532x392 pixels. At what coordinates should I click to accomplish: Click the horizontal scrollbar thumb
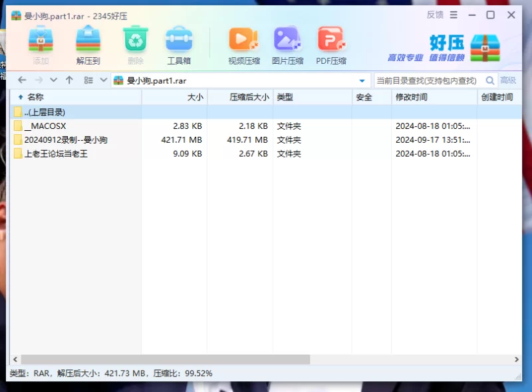(x=166, y=359)
